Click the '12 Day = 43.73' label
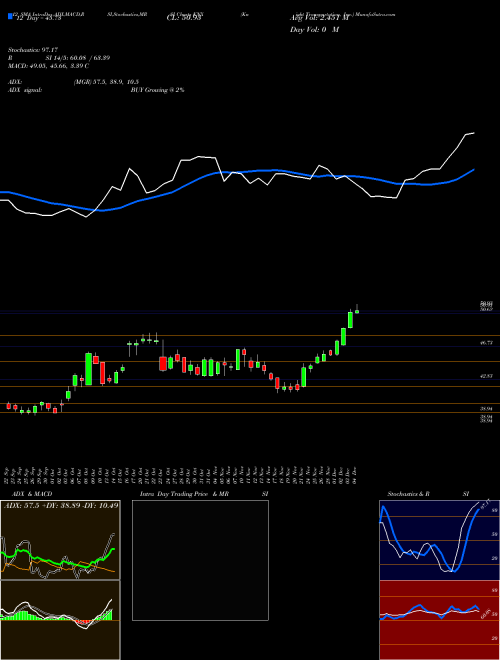The width and height of the screenshot is (500, 660). coord(37,18)
